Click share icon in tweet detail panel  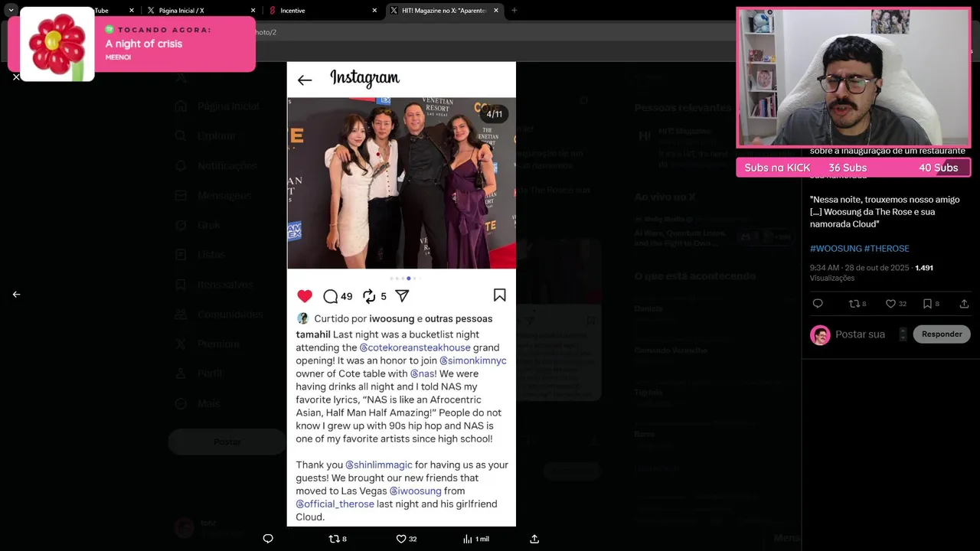pyautogui.click(x=964, y=304)
